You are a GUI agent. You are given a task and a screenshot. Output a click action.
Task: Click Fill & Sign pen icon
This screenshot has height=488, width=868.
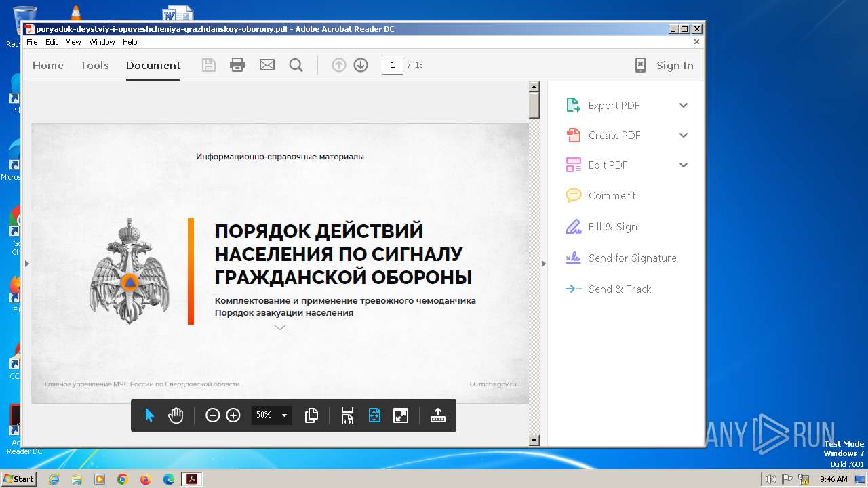574,226
